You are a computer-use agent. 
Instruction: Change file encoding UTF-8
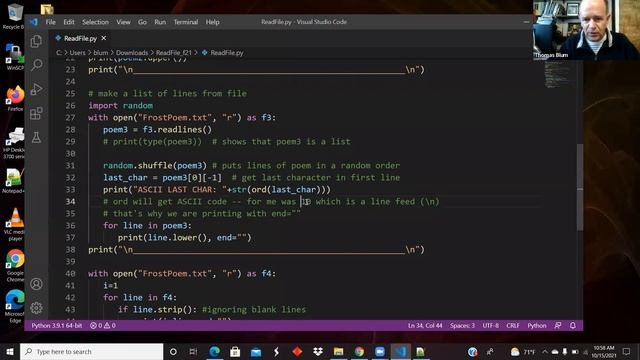click(491, 326)
